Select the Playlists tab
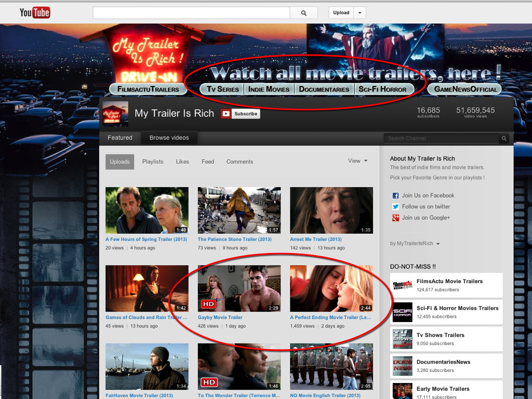The height and width of the screenshot is (399, 532). [x=153, y=162]
